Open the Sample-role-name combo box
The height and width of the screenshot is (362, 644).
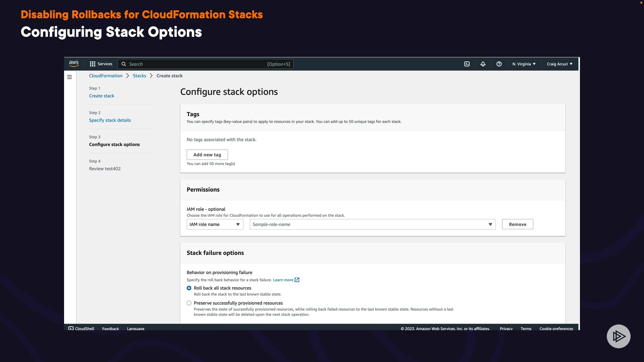click(x=372, y=224)
